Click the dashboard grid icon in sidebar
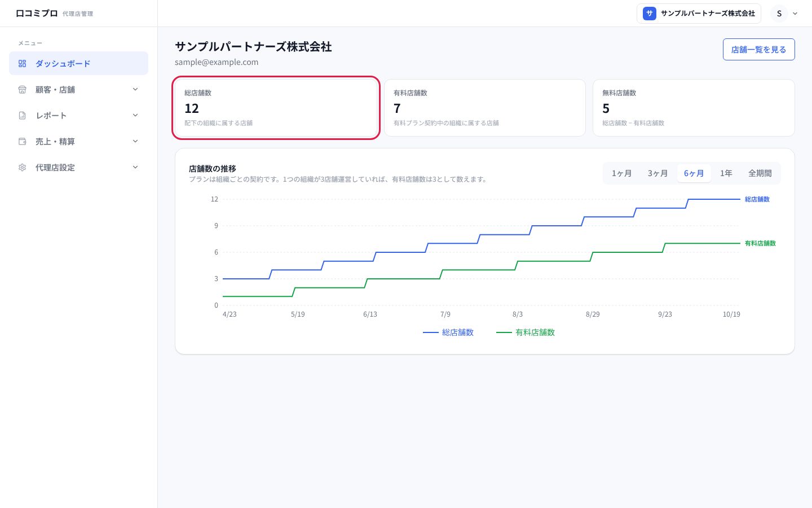 [x=23, y=64]
